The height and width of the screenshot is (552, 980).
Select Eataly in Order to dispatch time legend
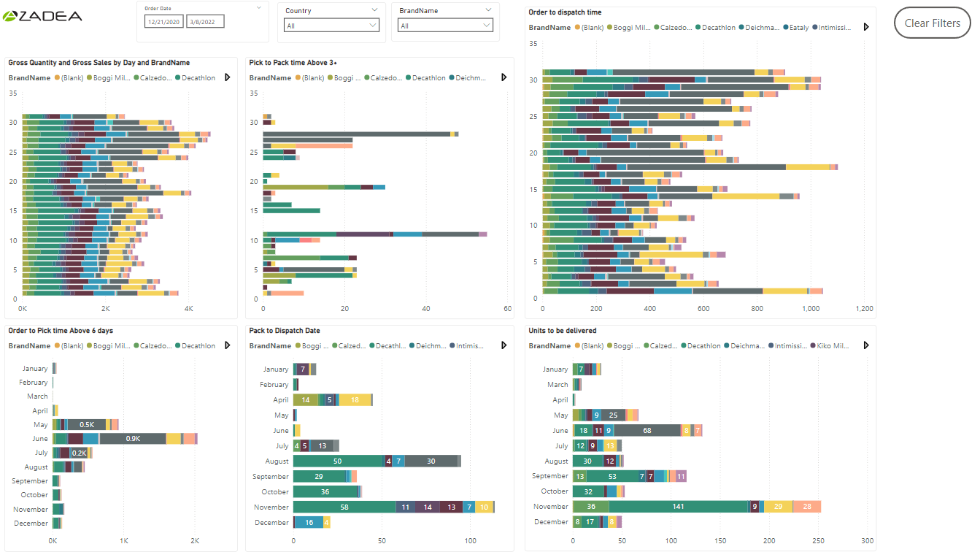(795, 28)
